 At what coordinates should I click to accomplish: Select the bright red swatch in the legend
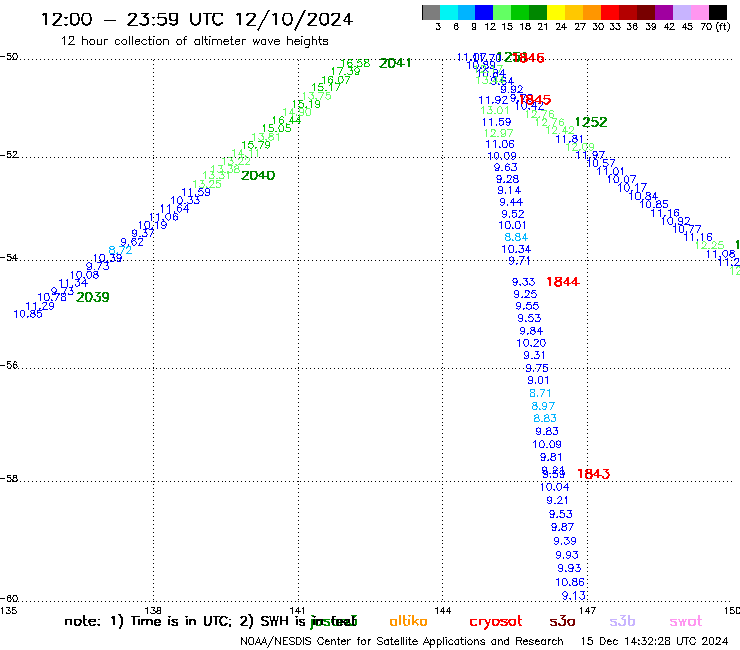[x=610, y=13]
